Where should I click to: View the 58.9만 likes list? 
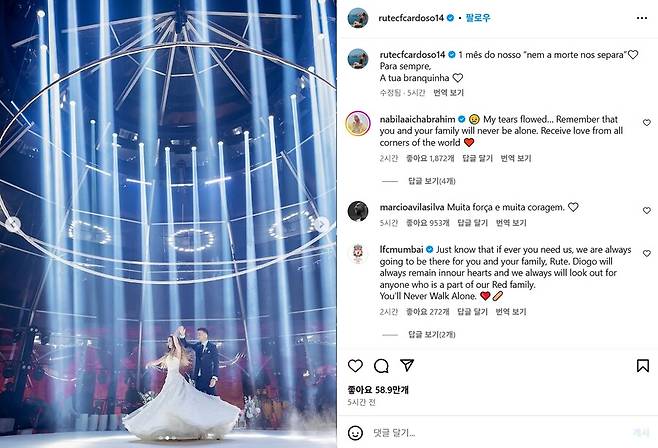click(378, 390)
